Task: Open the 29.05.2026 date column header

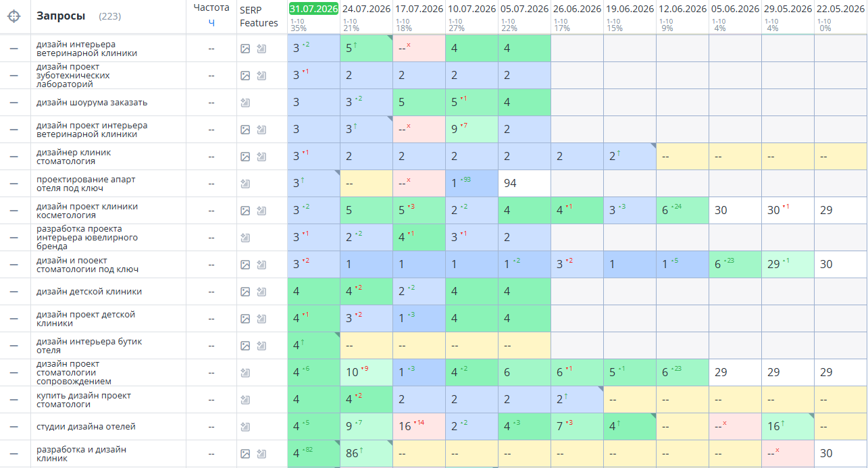Action: pos(788,9)
